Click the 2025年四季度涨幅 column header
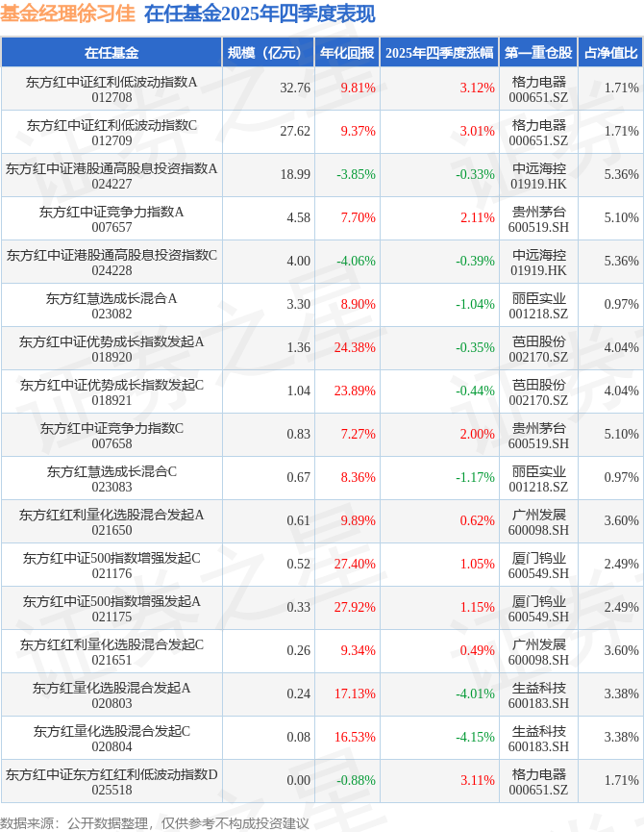The image size is (644, 832). tap(439, 53)
